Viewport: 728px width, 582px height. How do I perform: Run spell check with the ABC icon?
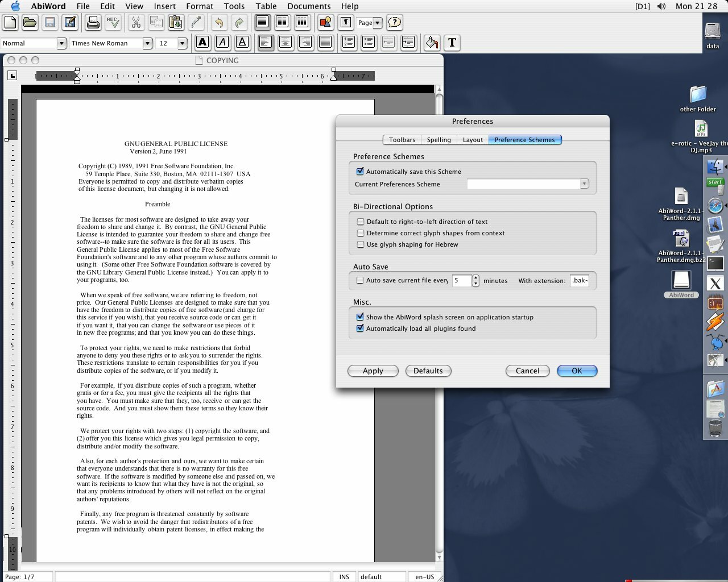coord(113,23)
